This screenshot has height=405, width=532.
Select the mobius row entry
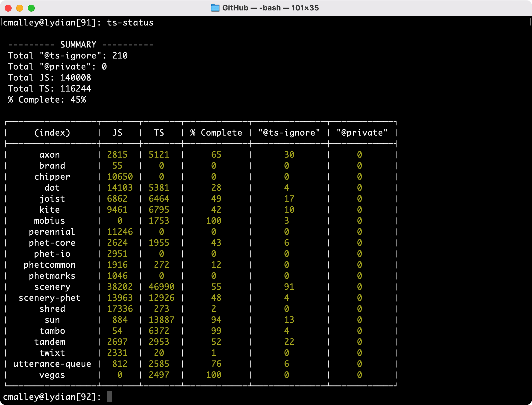49,221
